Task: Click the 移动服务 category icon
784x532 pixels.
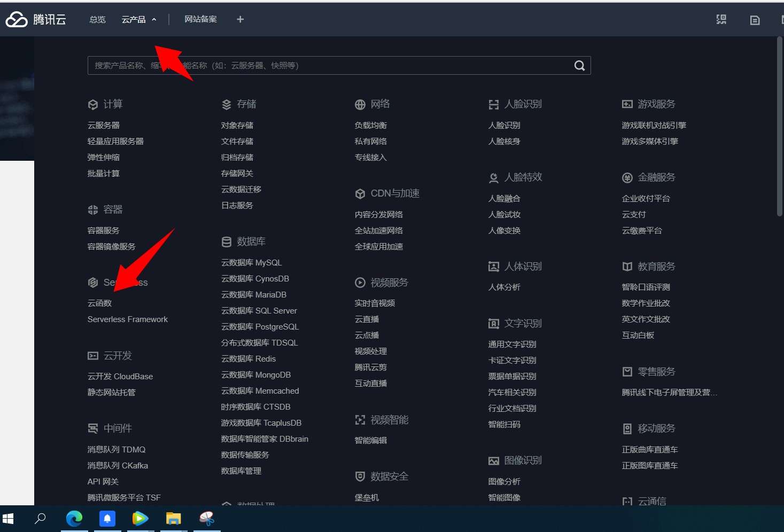Action: coord(627,428)
